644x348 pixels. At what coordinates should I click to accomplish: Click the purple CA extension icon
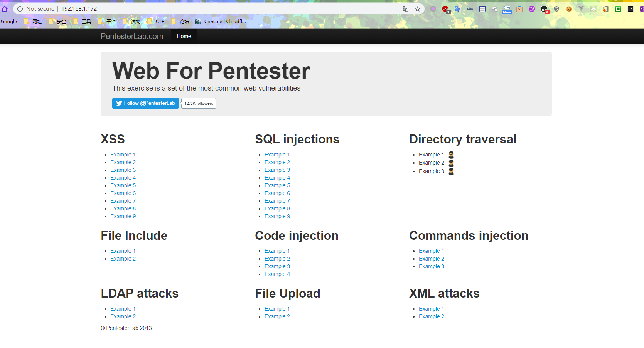point(532,9)
